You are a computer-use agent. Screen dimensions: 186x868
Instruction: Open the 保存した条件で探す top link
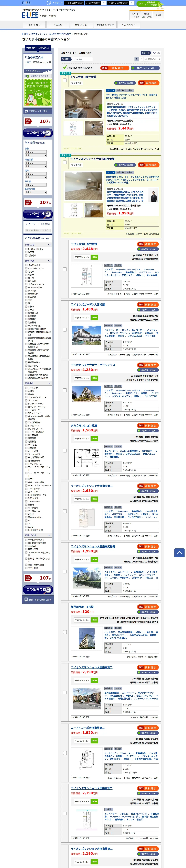pyautogui.click(x=118, y=3)
